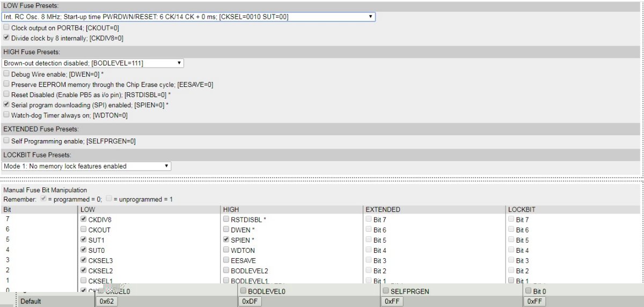Click the Default button at the bottom

31,302
